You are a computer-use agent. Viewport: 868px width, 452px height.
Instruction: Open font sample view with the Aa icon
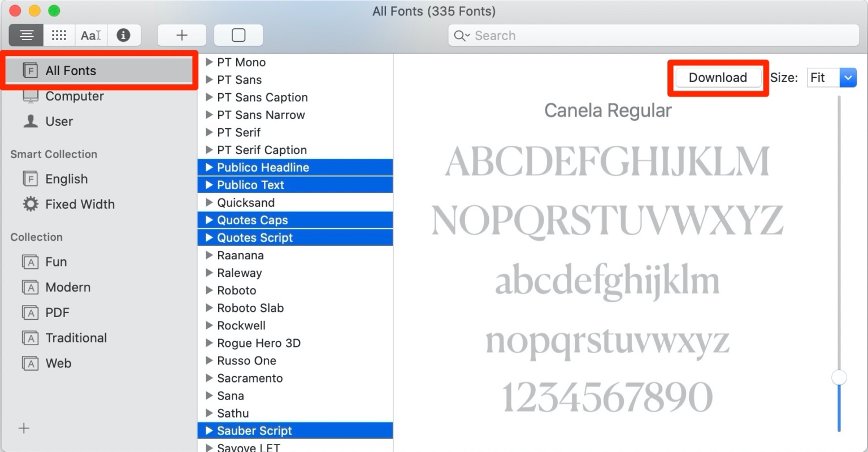[x=90, y=34]
